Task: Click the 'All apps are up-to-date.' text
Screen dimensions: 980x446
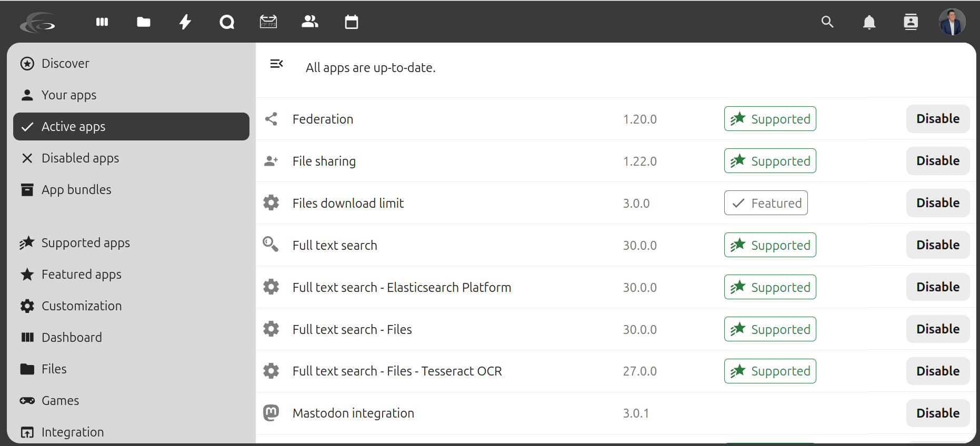Action: pyautogui.click(x=371, y=68)
